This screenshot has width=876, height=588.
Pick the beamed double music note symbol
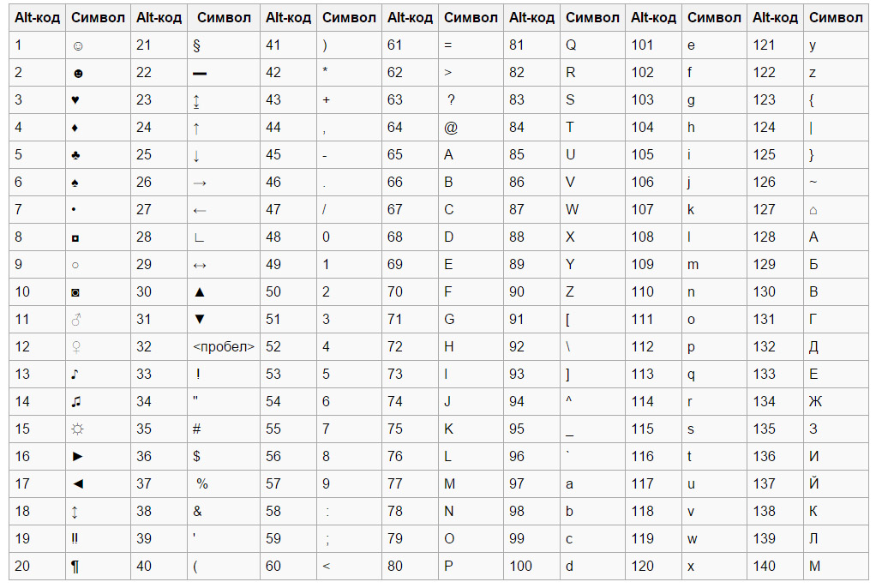click(78, 402)
